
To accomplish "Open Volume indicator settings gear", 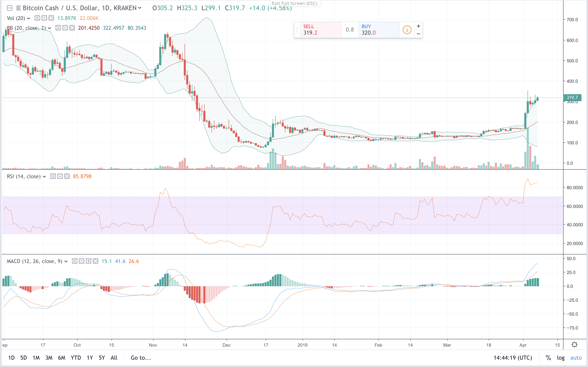I will tap(44, 18).
